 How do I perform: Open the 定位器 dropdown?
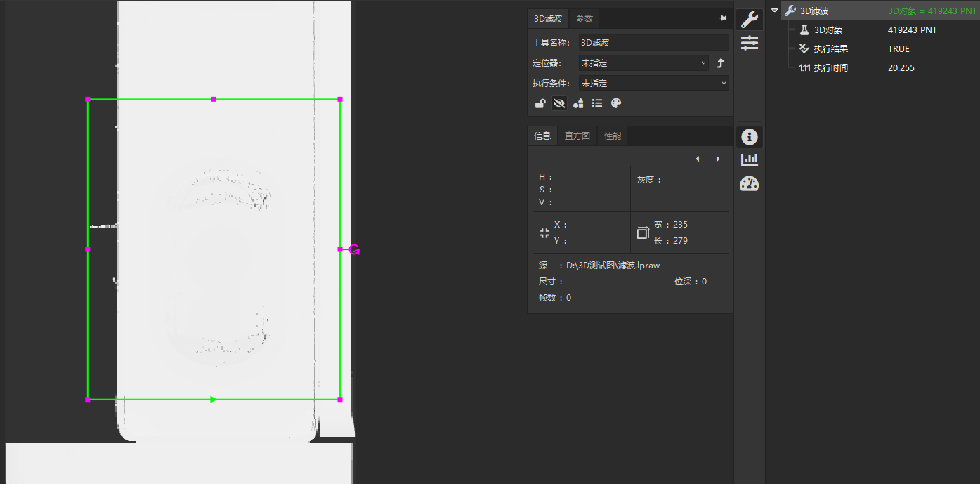[644, 63]
